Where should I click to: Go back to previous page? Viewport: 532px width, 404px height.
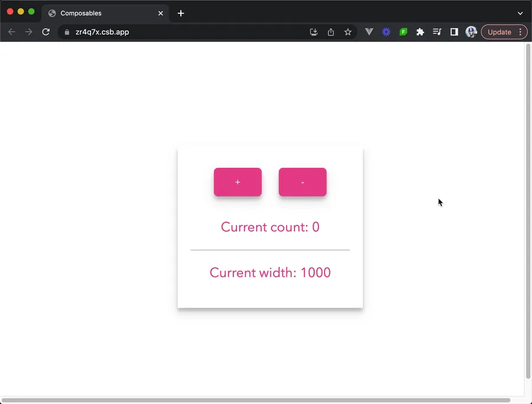click(12, 32)
